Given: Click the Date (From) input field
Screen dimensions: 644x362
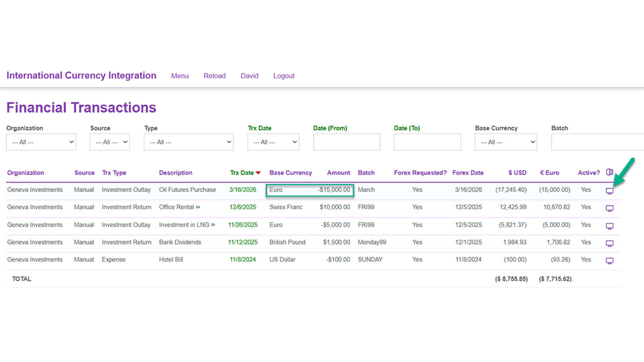Looking at the screenshot, I should point(346,142).
